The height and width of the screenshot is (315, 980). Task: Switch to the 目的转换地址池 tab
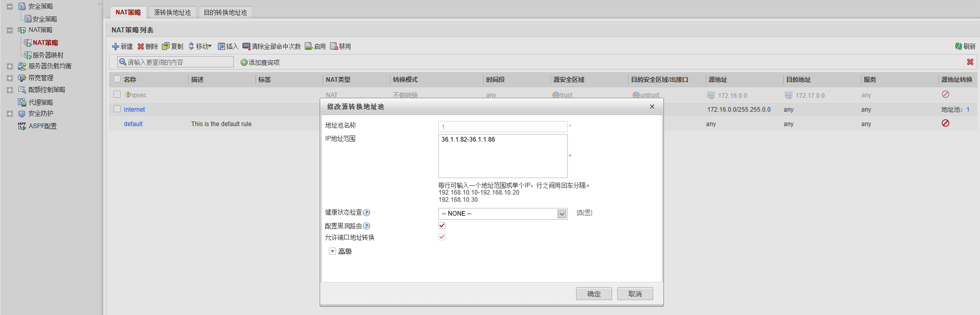click(x=225, y=12)
